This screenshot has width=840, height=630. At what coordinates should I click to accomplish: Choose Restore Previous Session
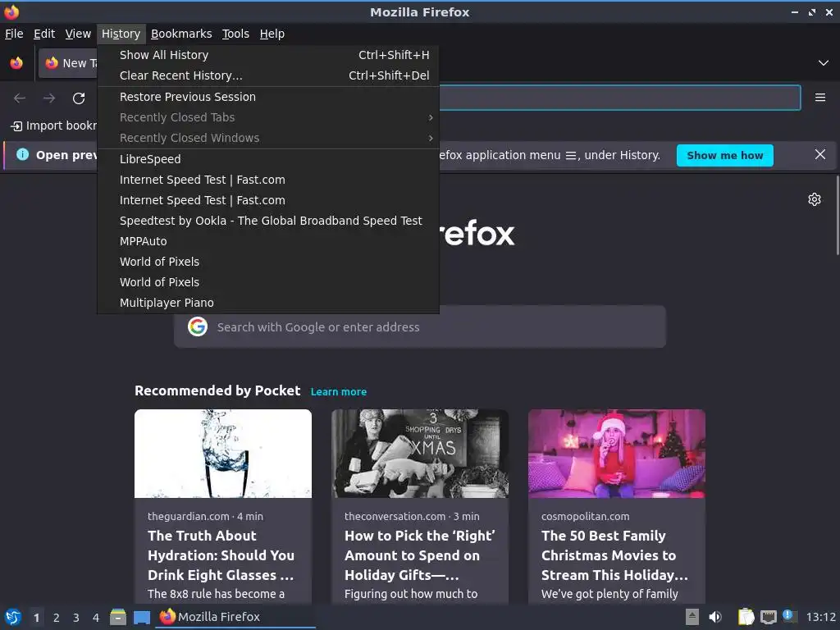268,97
